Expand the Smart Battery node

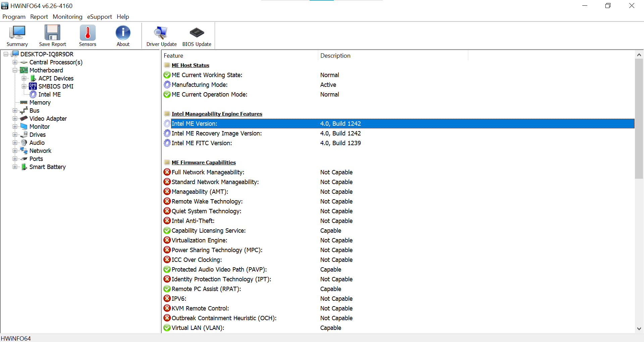click(15, 167)
